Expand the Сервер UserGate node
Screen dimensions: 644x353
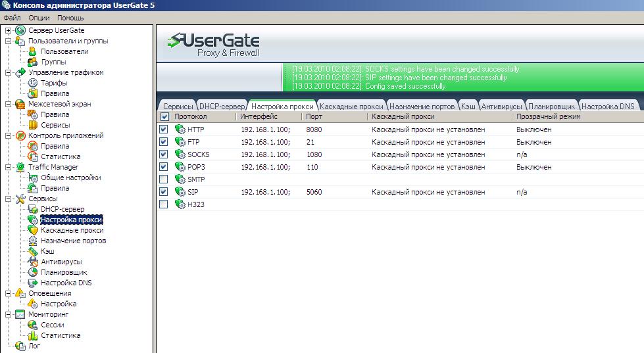(x=8, y=30)
